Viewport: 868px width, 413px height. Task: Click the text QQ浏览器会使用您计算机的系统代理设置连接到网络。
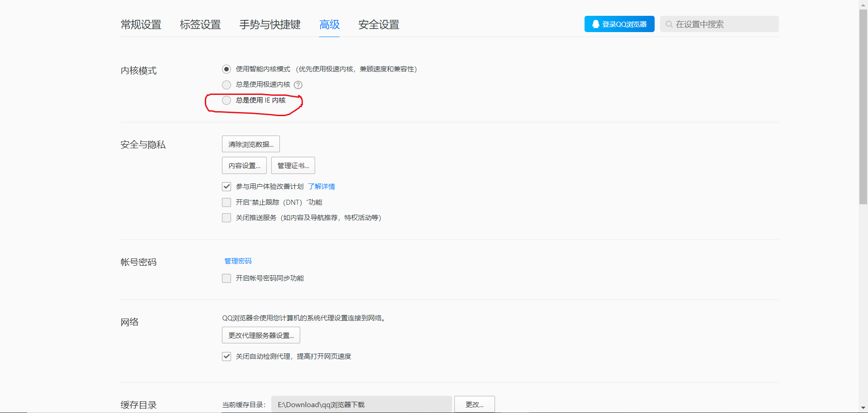[304, 318]
